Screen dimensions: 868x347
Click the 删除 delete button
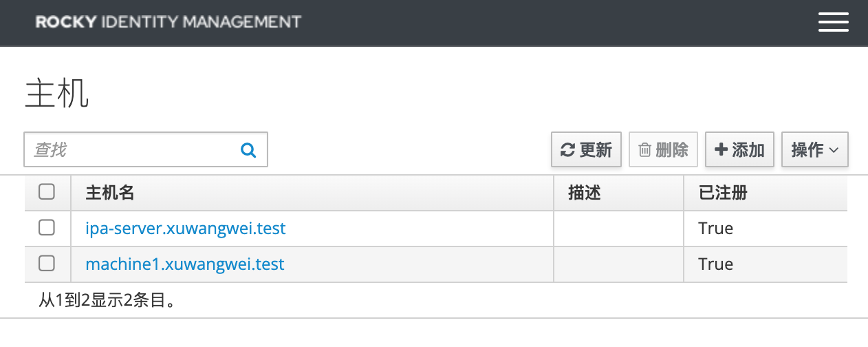pyautogui.click(x=664, y=149)
